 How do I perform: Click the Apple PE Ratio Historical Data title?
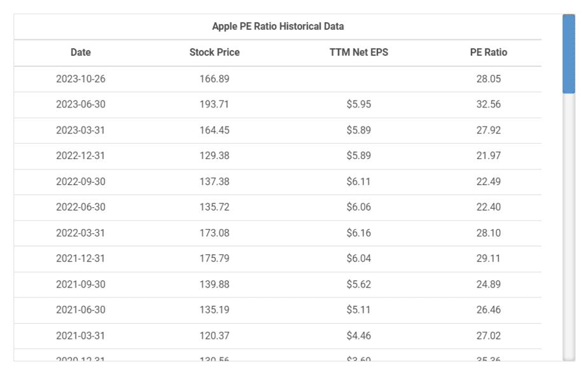[x=277, y=27]
